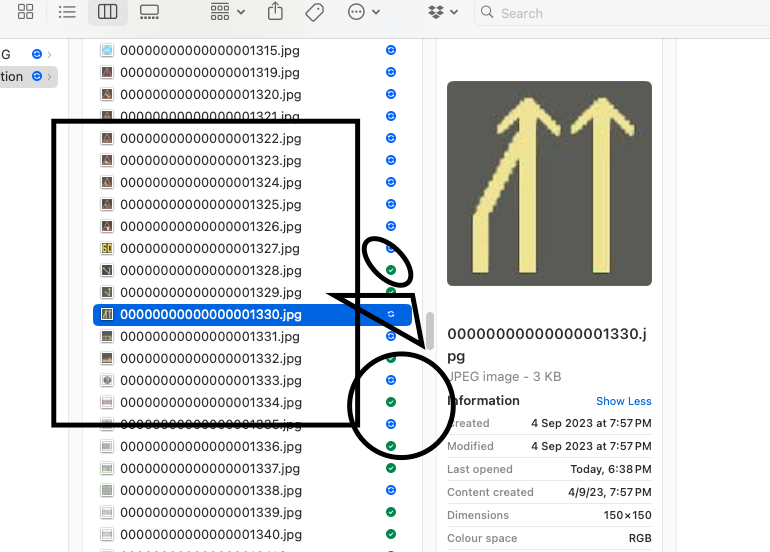The width and height of the screenshot is (770, 552).
Task: Open the Dropbox toolbar menu
Action: [x=443, y=12]
